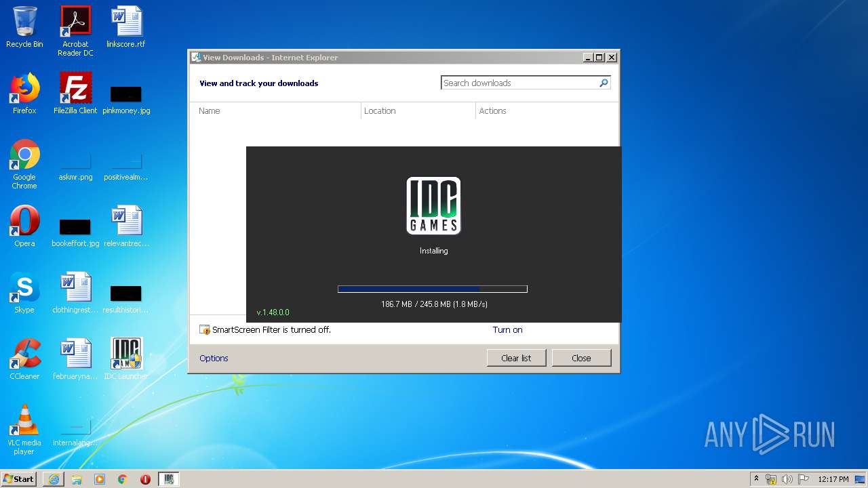
Task: Open Windows Explorer folder in taskbar
Action: point(77,479)
